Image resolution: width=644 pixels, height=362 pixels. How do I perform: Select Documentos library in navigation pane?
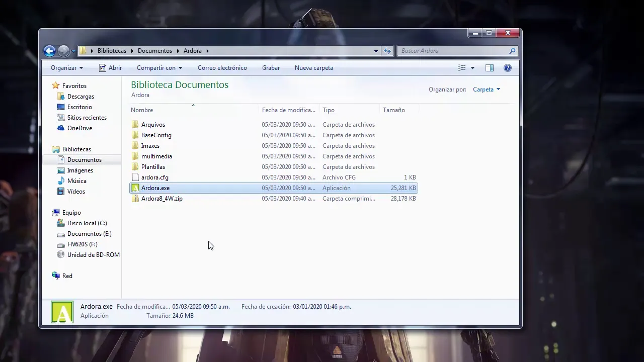[85, 160]
